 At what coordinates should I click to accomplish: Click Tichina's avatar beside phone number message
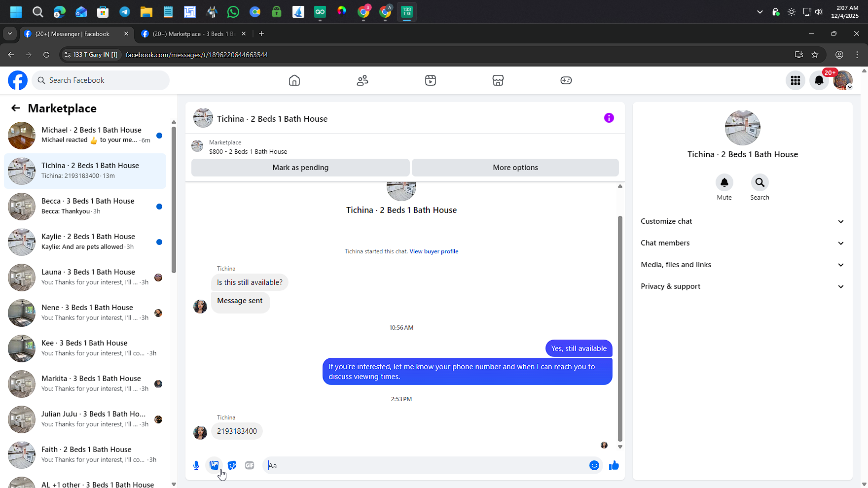(x=200, y=433)
